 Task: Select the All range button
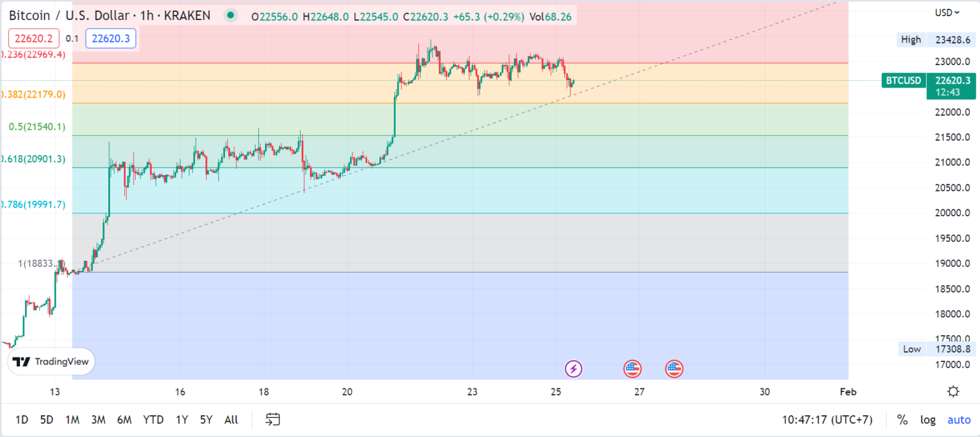231,419
